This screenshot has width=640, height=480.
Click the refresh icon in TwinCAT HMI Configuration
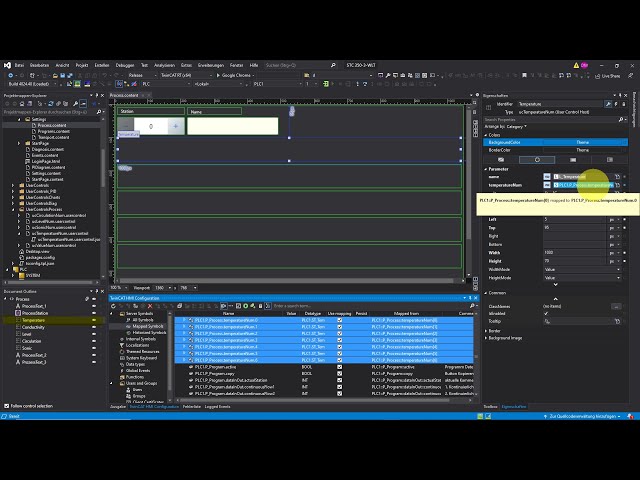coord(113,306)
